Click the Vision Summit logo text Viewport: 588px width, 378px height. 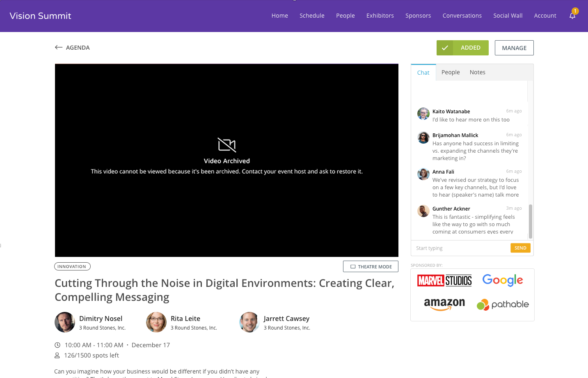point(40,16)
